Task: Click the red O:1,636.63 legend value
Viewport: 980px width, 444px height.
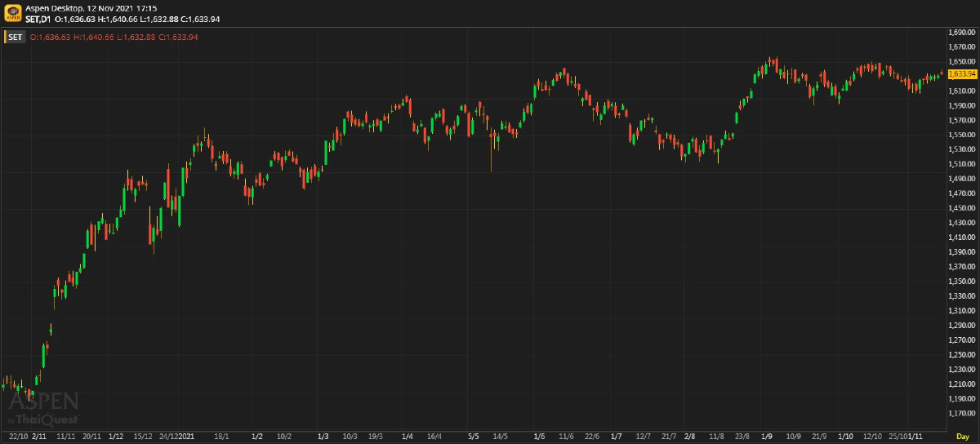Action: 50,37
